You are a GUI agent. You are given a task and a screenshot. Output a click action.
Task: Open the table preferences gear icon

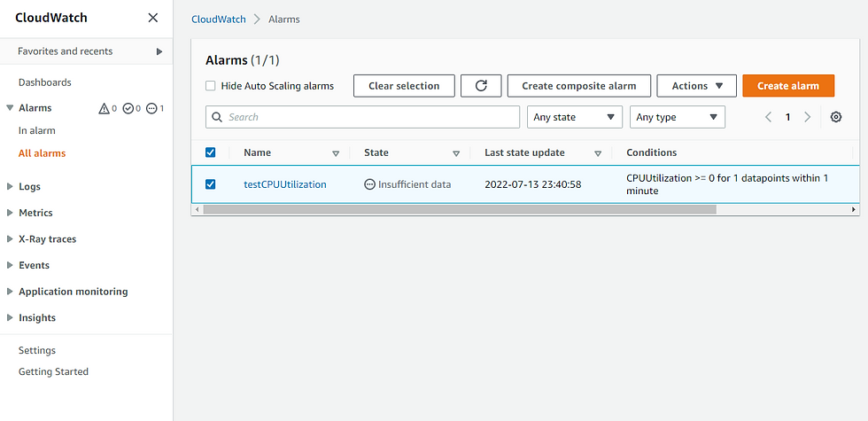point(836,117)
